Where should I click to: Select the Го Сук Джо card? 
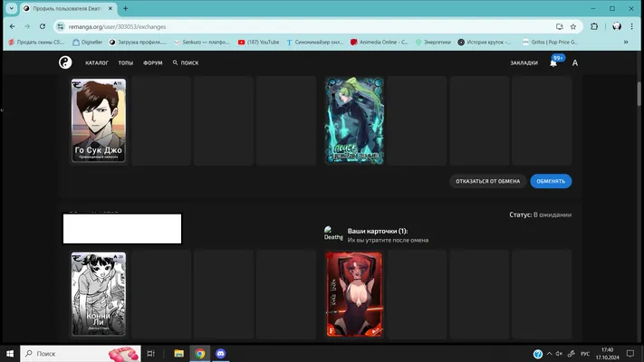coord(99,120)
